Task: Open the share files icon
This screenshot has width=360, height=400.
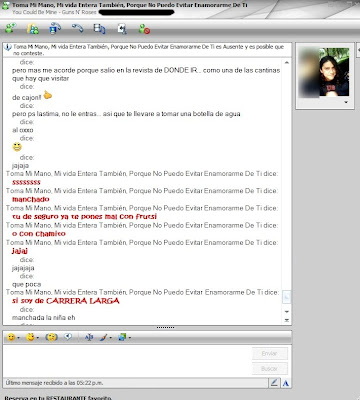Action: (x=33, y=29)
